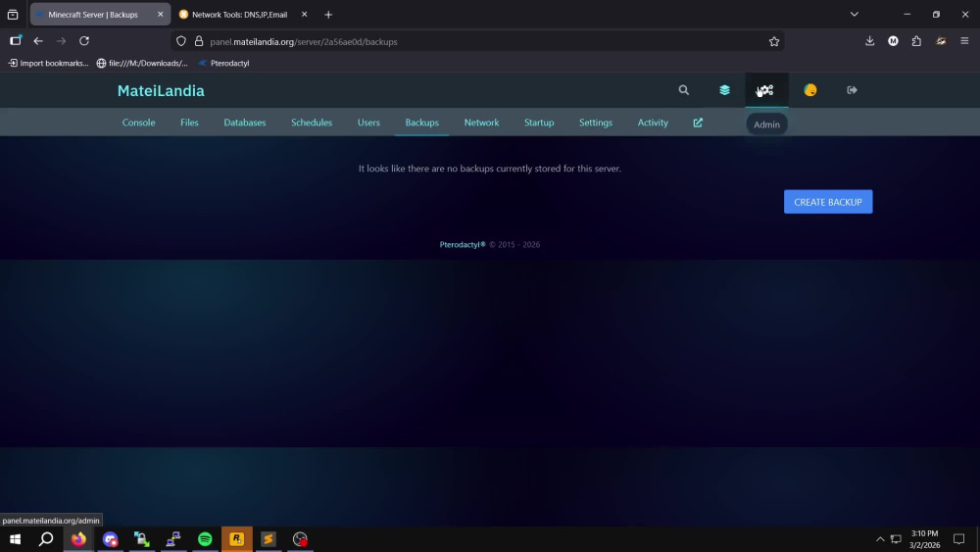Viewport: 980px width, 552px height.
Task: Click the address bar URL field
Action: (x=475, y=42)
